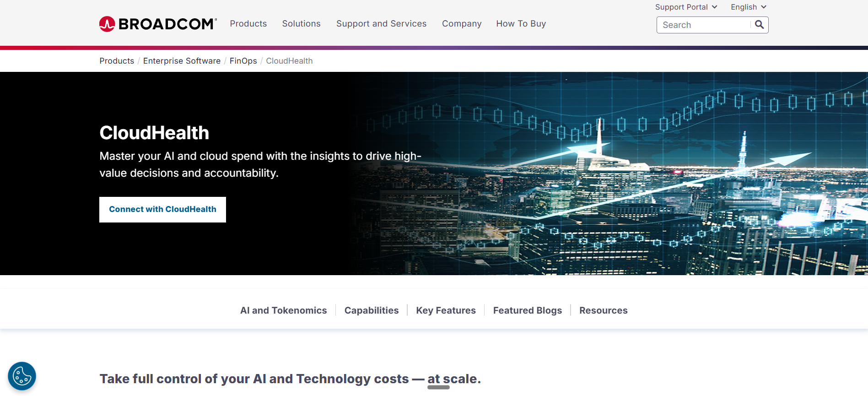Click CloudHealth breadcrumb text
The width and height of the screenshot is (868, 396).
click(x=289, y=61)
